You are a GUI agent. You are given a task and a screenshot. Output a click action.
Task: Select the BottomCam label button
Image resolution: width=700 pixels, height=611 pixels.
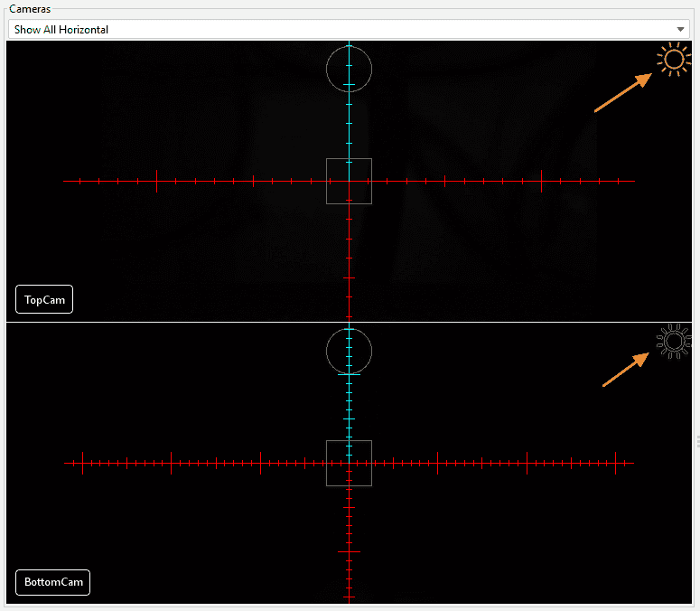53,582
